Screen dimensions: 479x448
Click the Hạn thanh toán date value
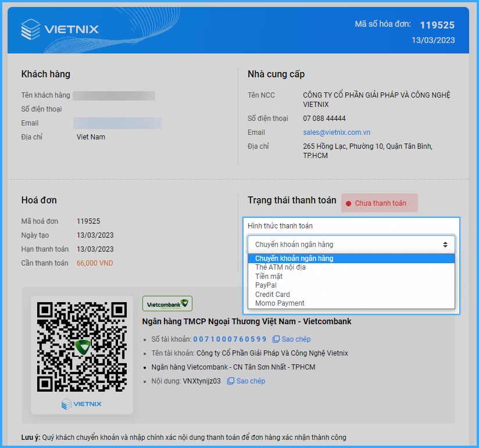(95, 249)
